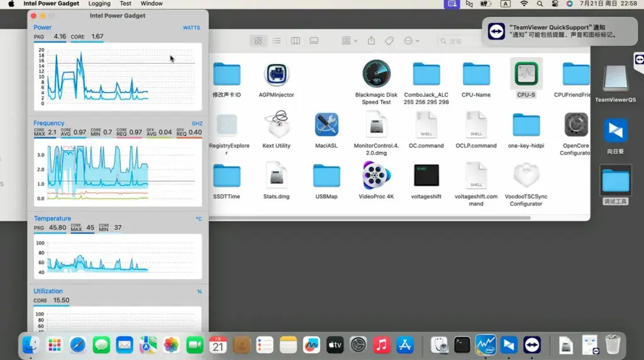Open the Apple menu
The height and width of the screenshot is (360, 644).
tap(11, 4)
